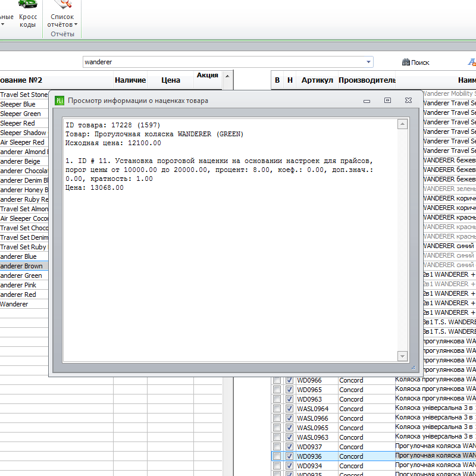Tick the В checkbox for WD0937

(277, 447)
